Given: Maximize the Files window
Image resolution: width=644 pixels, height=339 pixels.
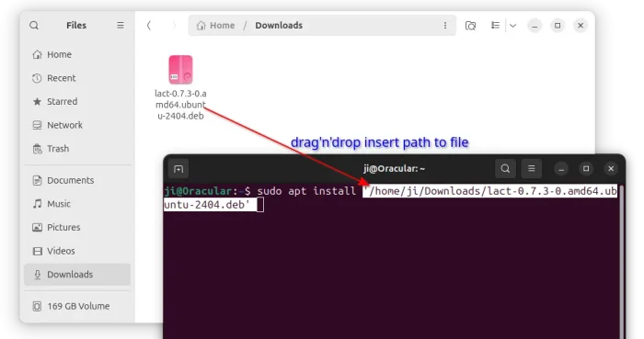Looking at the screenshot, I should click(558, 26).
